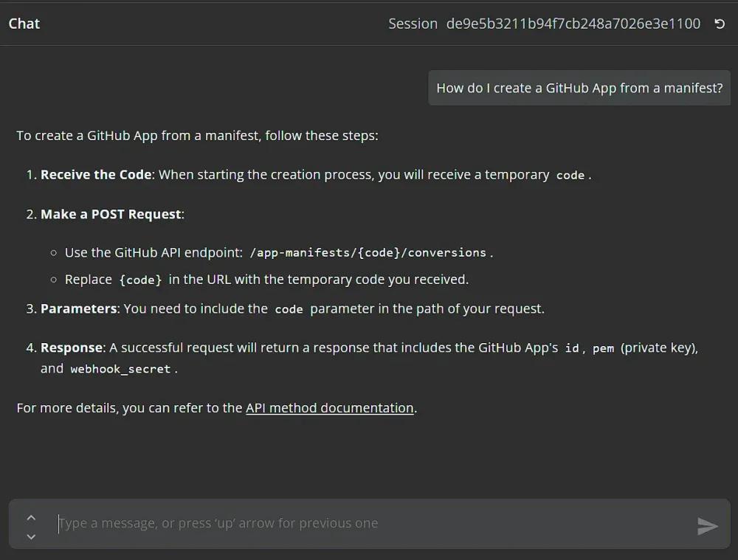Show next message with down chevron

pos(31,536)
